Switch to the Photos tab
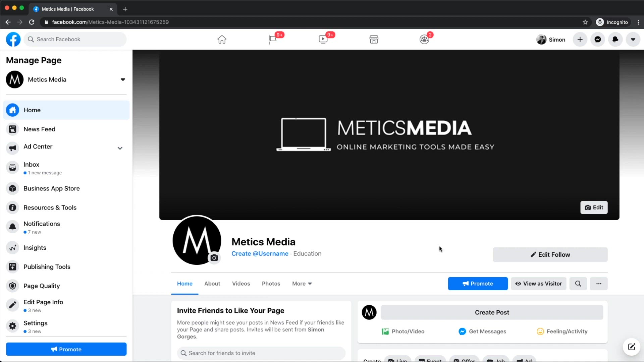644x362 pixels. 271,284
